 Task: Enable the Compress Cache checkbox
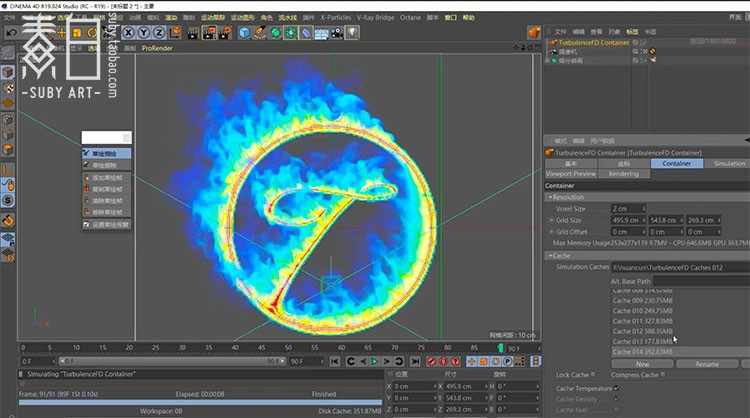click(x=662, y=374)
